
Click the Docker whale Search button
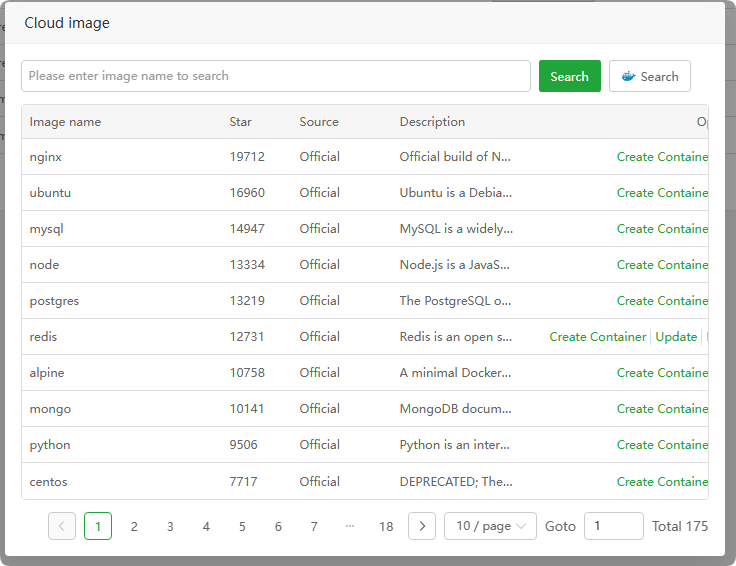(x=649, y=76)
